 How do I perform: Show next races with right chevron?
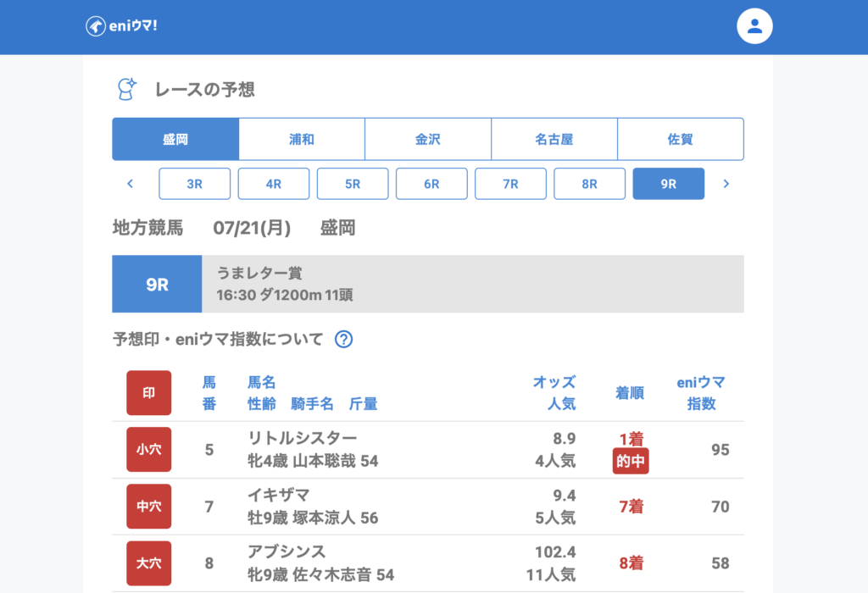click(726, 184)
